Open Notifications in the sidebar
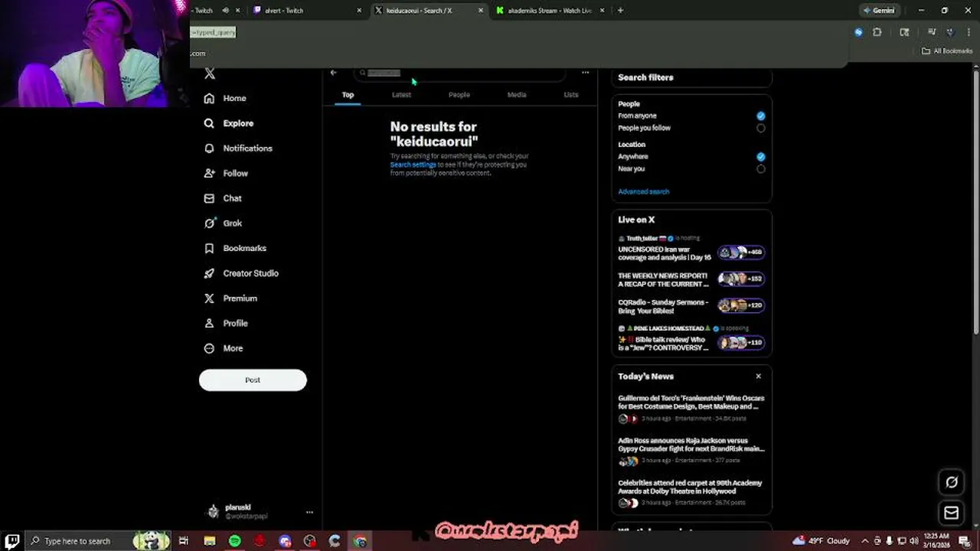The width and height of the screenshot is (980, 551). 238,148
